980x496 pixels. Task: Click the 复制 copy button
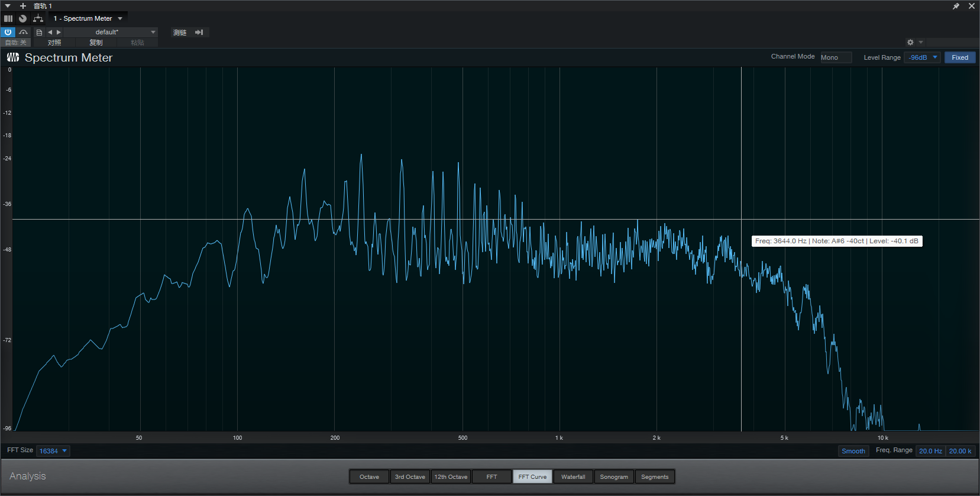coord(96,43)
